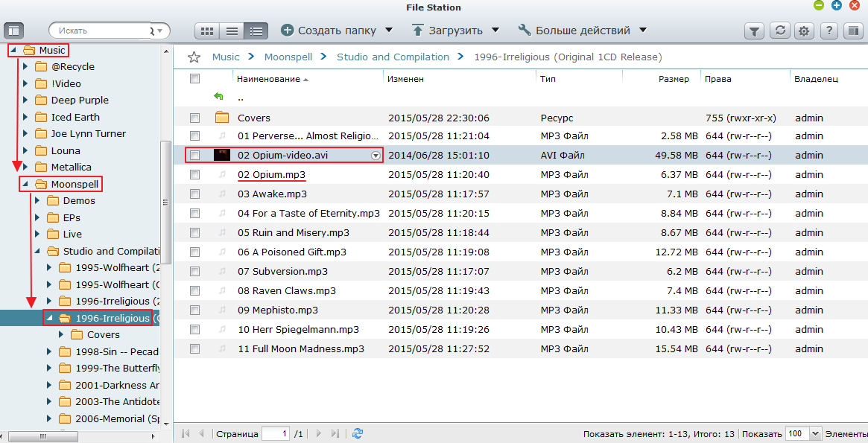Screen dimensions: 868x443
Task: Click the Covers folder icon in file list
Action: 222,117
